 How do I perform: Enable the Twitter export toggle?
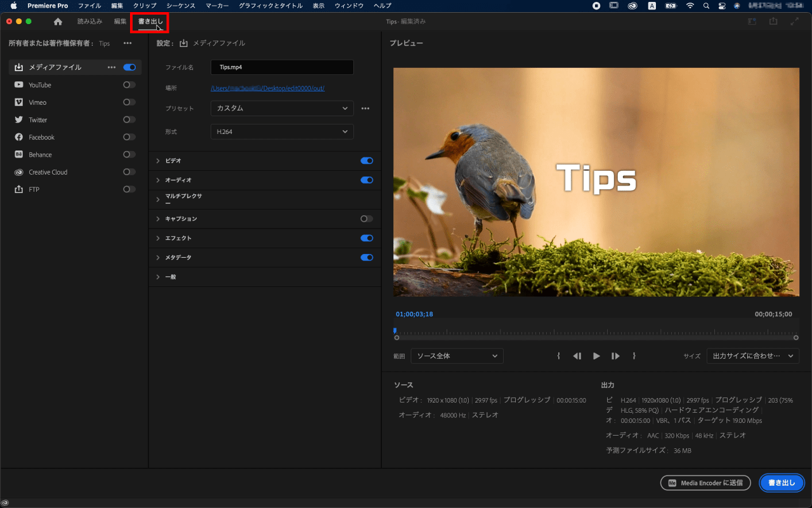(x=129, y=120)
